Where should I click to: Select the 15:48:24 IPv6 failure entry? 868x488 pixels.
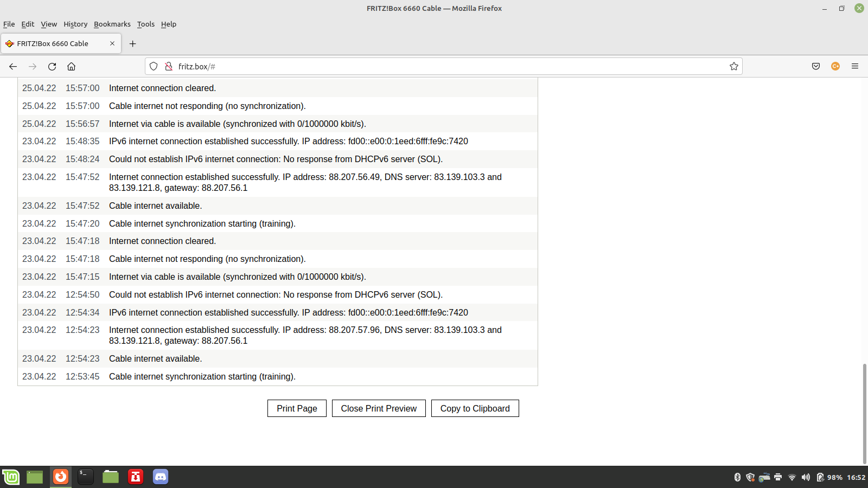point(278,159)
